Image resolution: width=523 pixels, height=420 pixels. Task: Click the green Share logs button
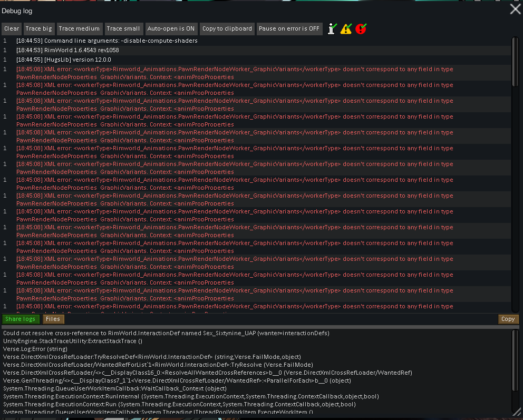tap(21, 319)
